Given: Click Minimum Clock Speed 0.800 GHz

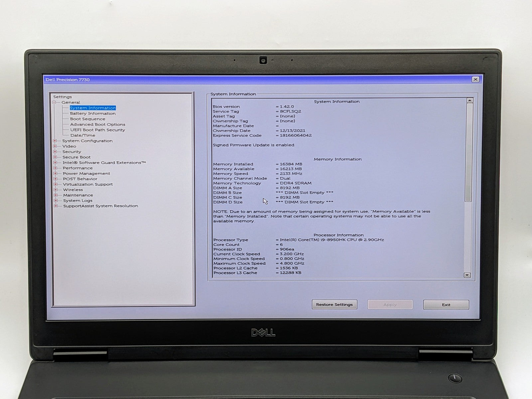Looking at the screenshot, I should pos(292,259).
